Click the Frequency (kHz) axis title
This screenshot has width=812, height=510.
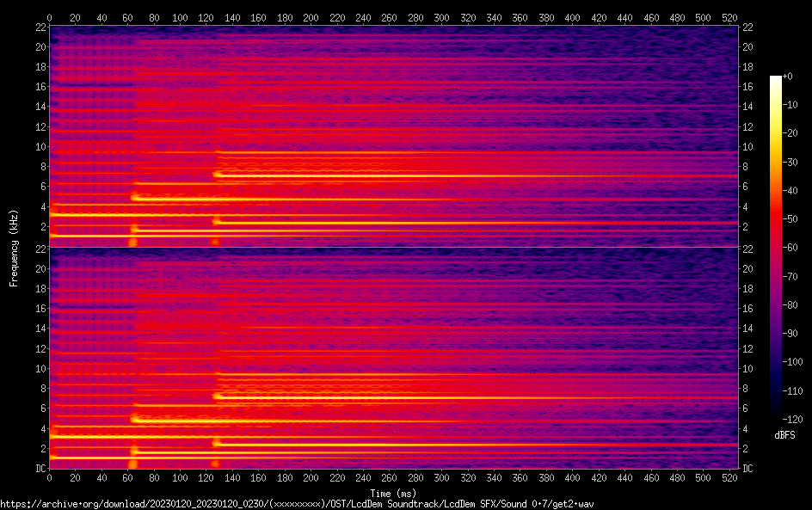(14, 248)
